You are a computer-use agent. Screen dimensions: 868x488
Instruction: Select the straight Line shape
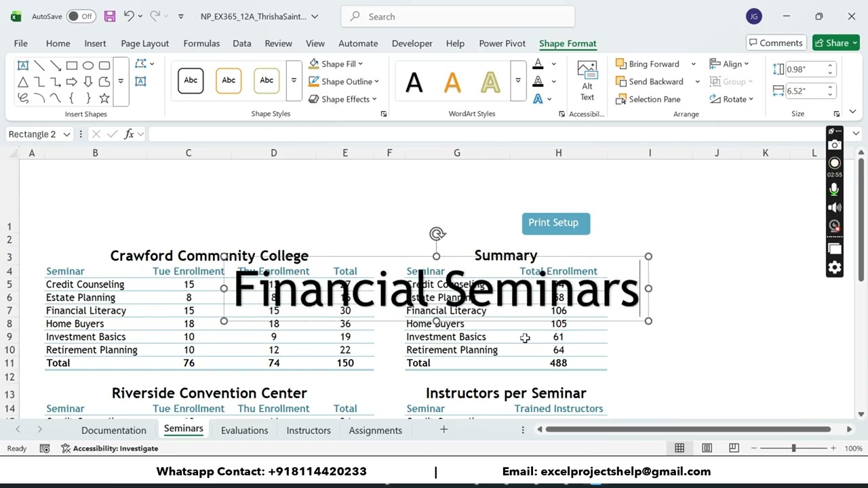click(39, 66)
